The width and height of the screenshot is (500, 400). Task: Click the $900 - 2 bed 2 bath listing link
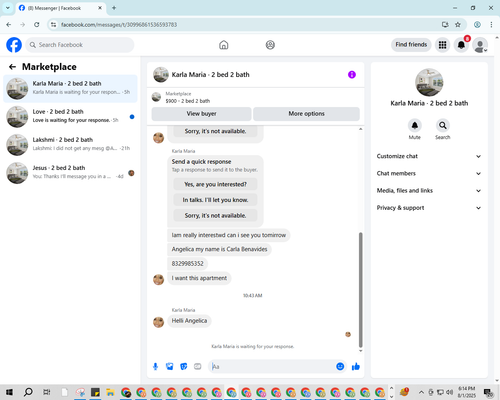pyautogui.click(x=188, y=101)
